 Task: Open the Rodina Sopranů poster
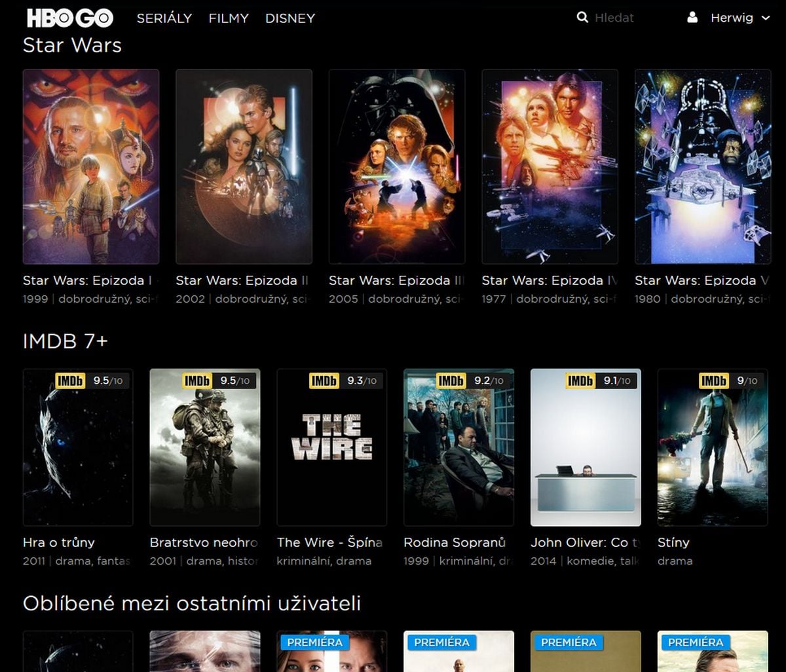click(459, 447)
